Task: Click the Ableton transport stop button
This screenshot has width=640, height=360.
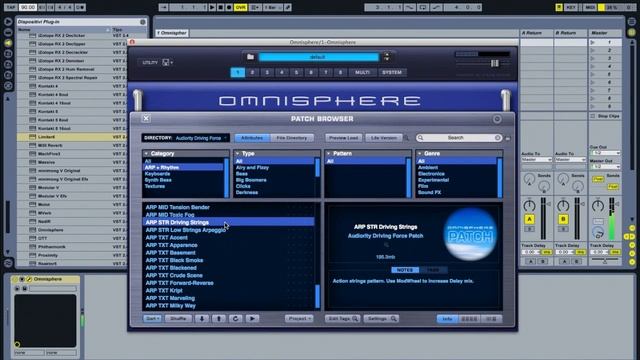Action: click(221, 7)
